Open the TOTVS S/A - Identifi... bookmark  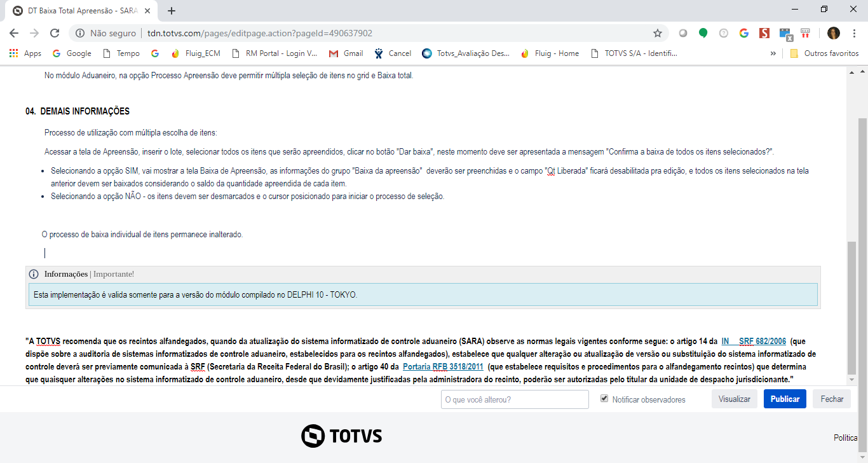[x=634, y=53]
